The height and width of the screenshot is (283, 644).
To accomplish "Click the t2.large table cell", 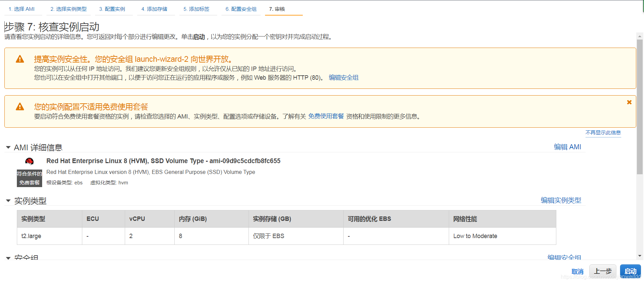I will tap(50, 236).
